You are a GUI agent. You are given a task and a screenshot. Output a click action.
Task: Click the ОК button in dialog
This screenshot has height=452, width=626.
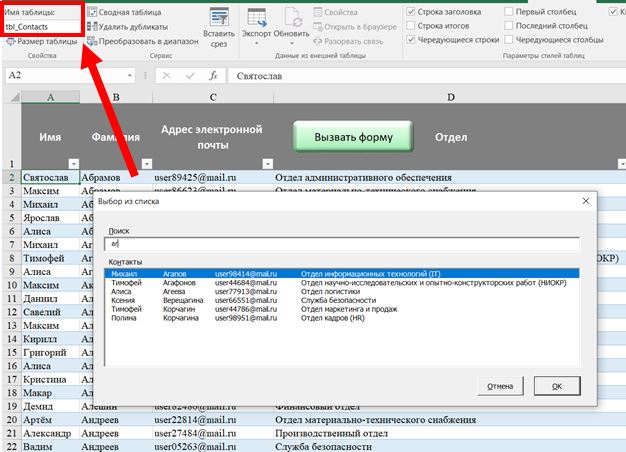tap(557, 386)
